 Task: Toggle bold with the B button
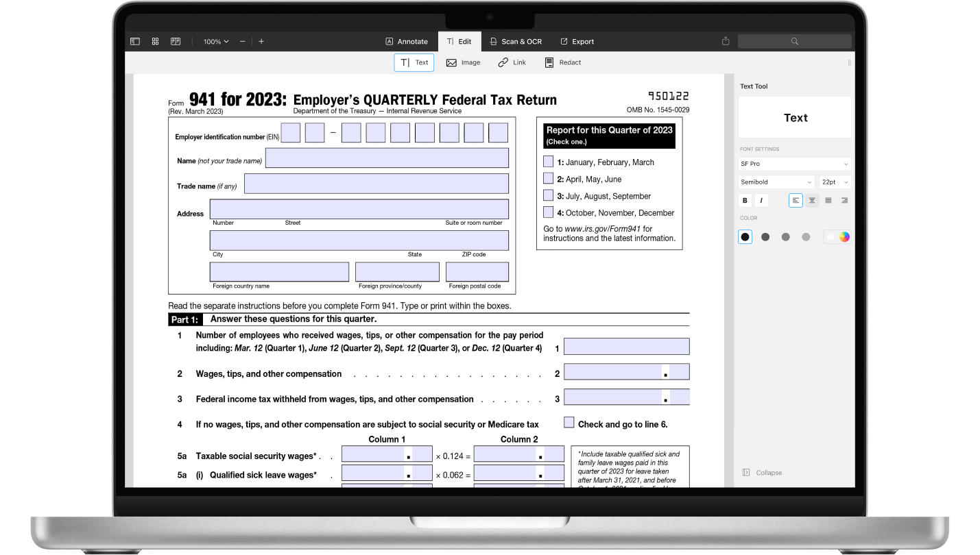[x=745, y=201]
